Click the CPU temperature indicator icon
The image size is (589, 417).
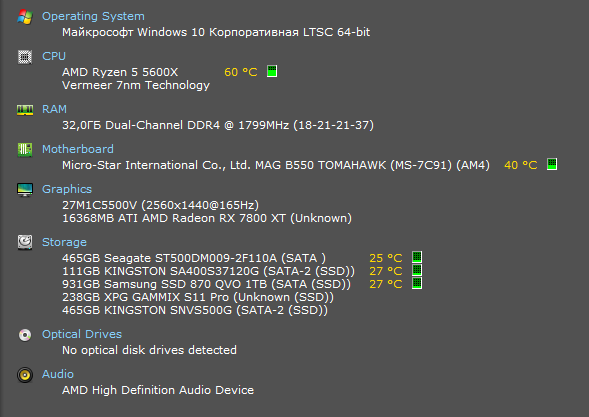272,71
